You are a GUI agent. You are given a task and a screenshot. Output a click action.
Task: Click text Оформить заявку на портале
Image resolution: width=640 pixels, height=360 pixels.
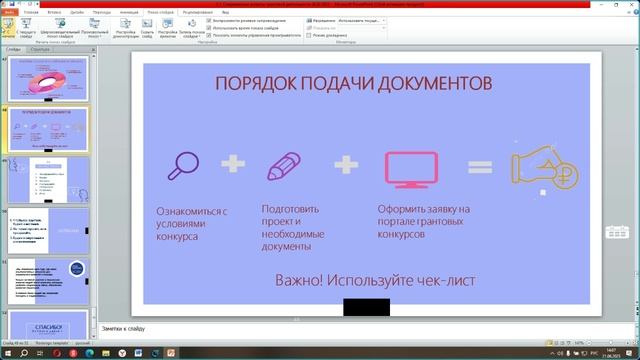pos(424,221)
